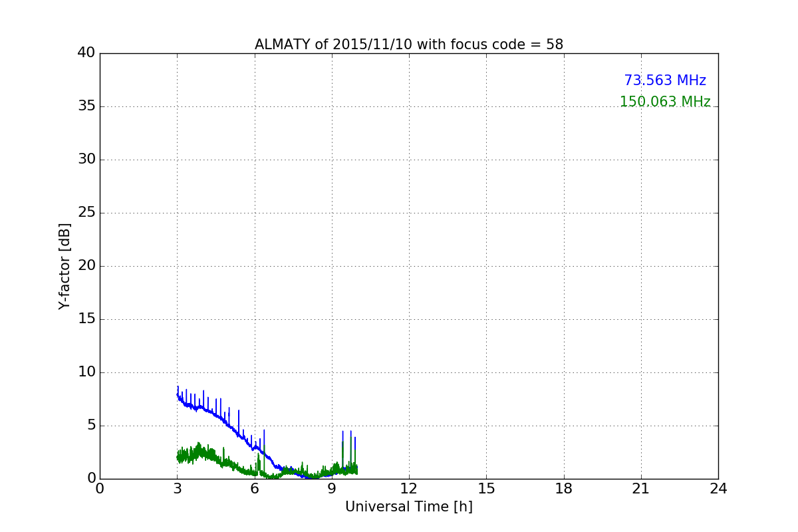Click the x-axis tick label 6

[255, 489]
